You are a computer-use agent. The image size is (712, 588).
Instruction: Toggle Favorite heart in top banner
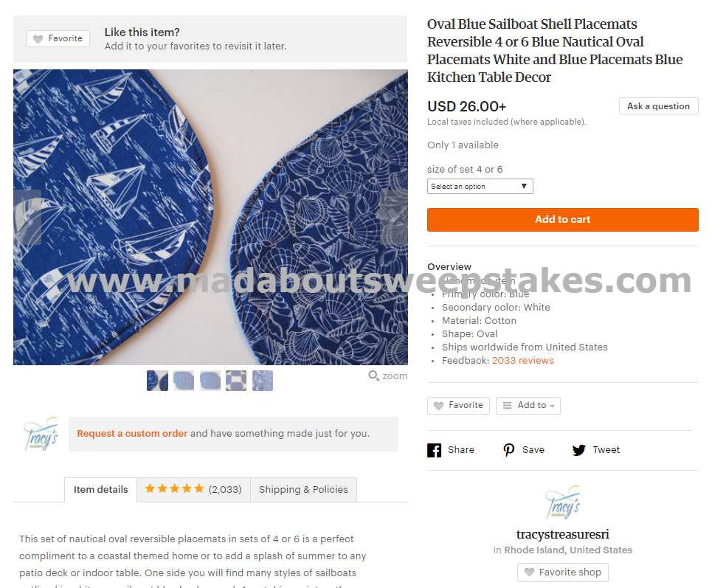(58, 38)
